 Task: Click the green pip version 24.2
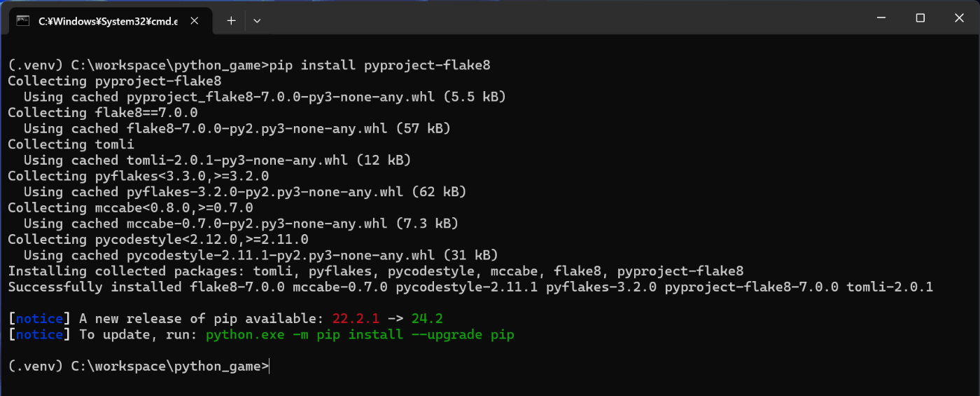click(x=427, y=318)
